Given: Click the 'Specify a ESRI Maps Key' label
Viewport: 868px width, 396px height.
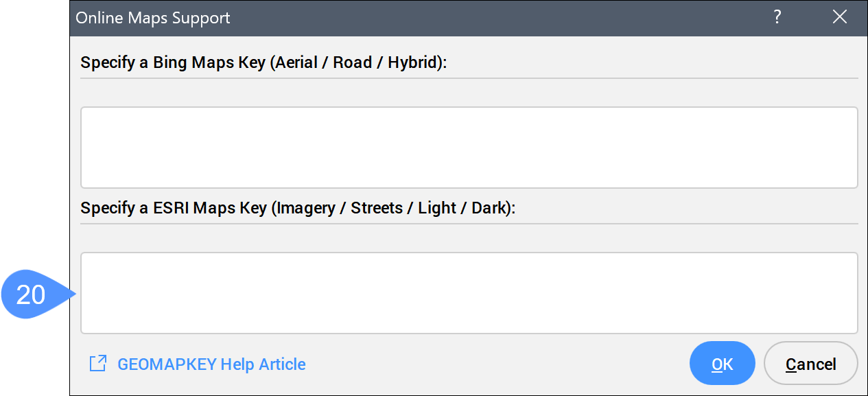Looking at the screenshot, I should [x=297, y=208].
